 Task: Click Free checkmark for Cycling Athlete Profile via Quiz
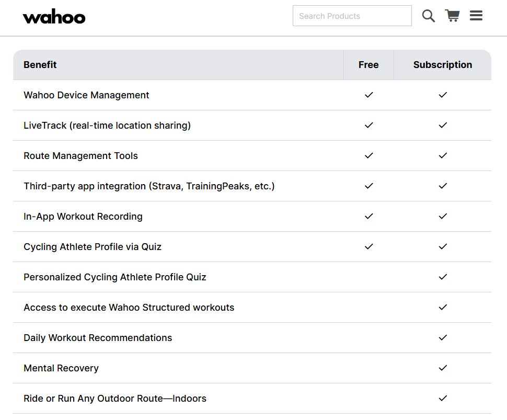click(369, 246)
